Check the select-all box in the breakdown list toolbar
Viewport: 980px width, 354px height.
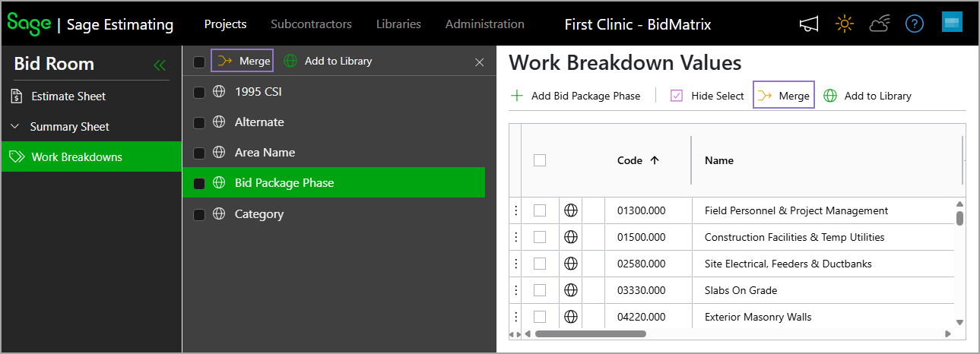tap(199, 62)
